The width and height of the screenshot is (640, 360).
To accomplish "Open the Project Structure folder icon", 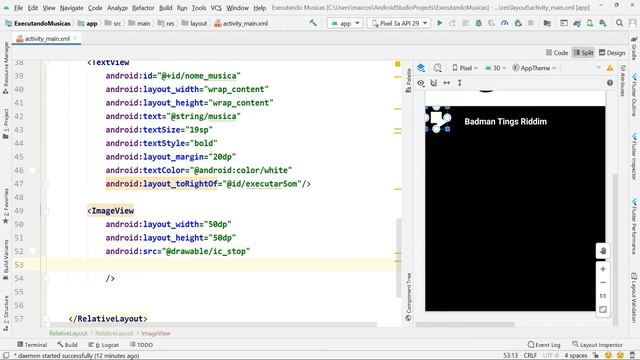I will tap(547, 23).
